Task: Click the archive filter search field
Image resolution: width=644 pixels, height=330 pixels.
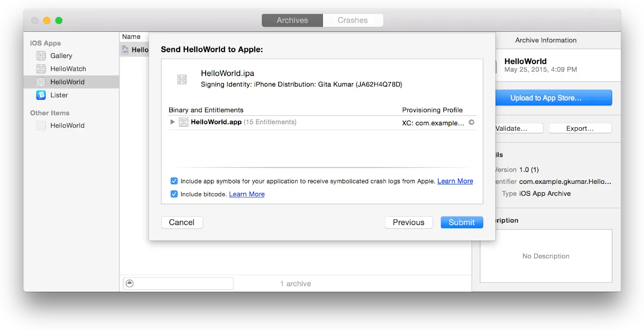Action: coord(178,283)
